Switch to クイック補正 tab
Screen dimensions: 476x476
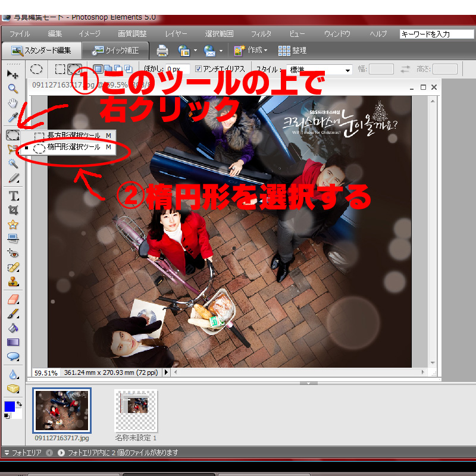[x=115, y=51]
